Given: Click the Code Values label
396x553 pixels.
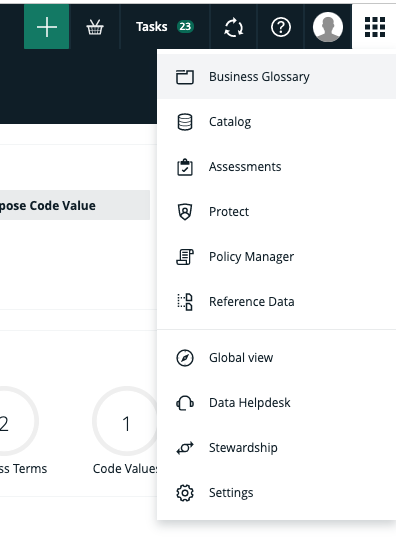Looking at the screenshot, I should pos(125,469).
